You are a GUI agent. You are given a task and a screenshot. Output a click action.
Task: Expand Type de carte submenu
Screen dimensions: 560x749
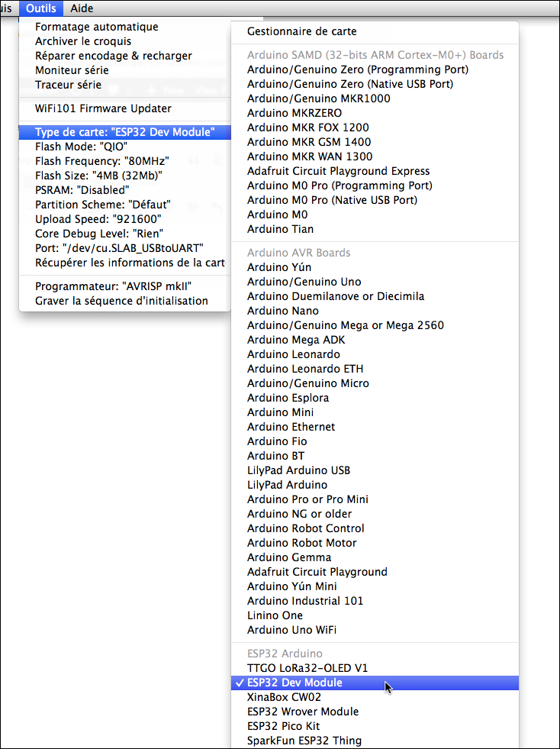pyautogui.click(x=124, y=132)
